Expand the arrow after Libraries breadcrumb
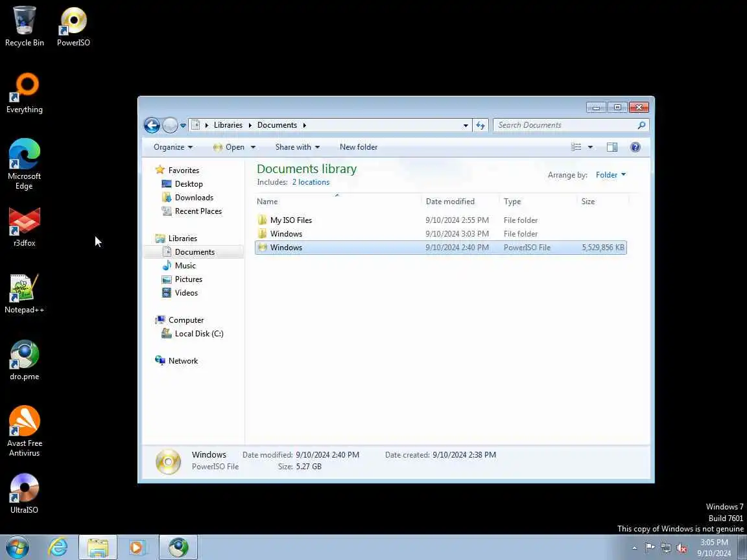The width and height of the screenshot is (747, 560). [x=250, y=125]
